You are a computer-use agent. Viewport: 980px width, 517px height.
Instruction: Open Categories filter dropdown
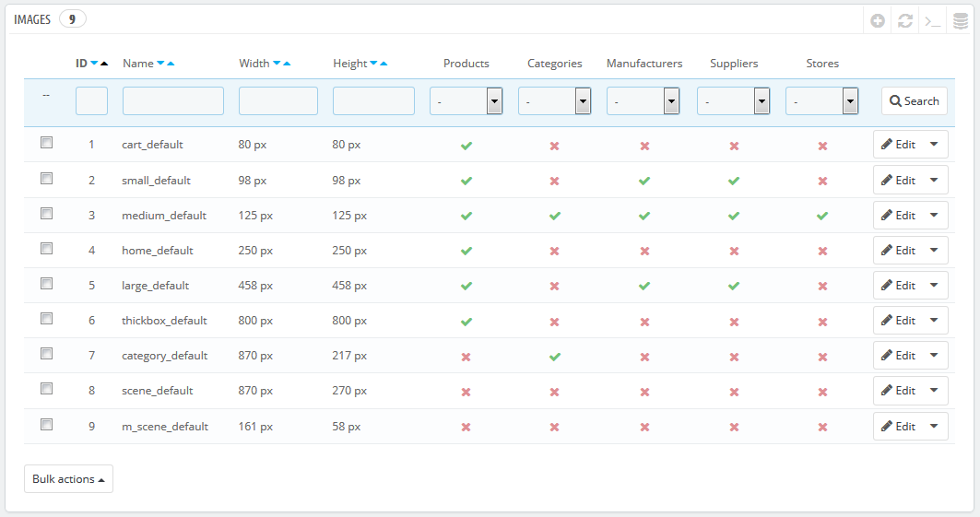(555, 100)
